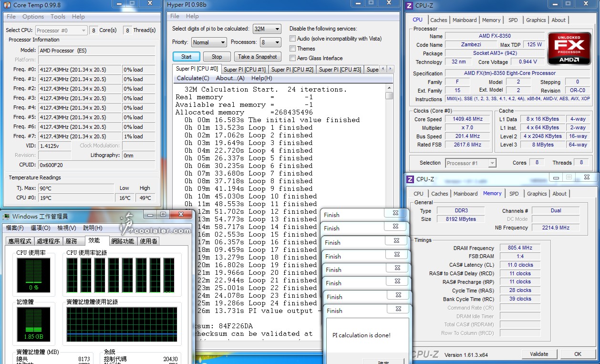Click the Super PI output scrollbar thumb
Viewport: 600px width, 364px height.
pyautogui.click(x=389, y=95)
